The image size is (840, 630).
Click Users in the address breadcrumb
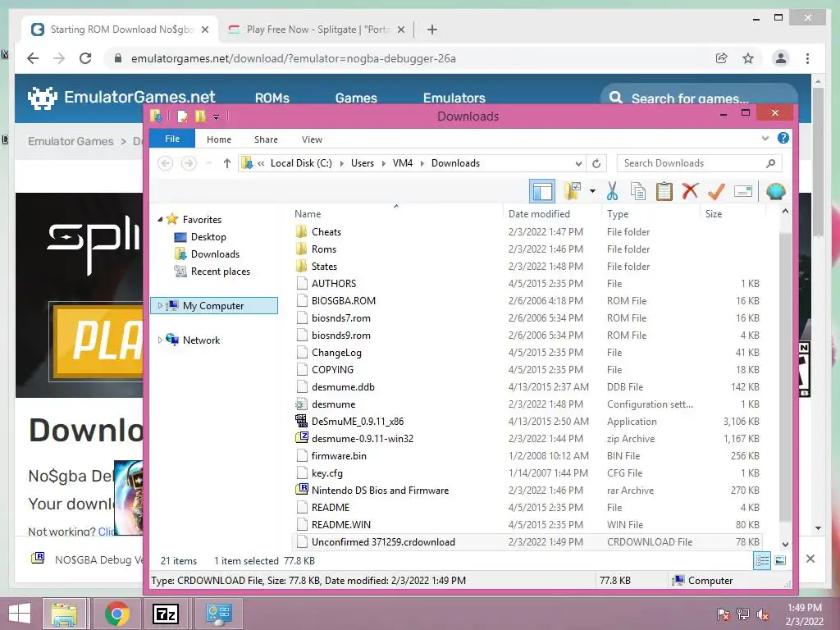point(362,163)
